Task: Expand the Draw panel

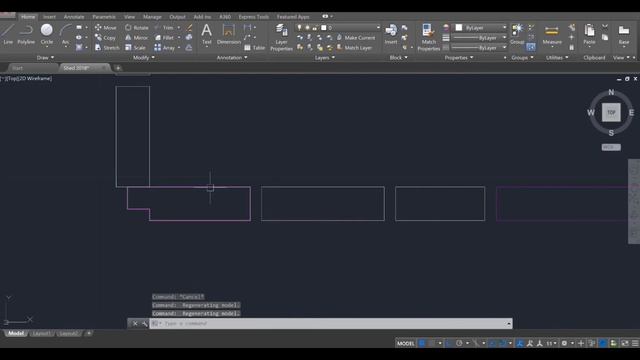Action: 45,58
